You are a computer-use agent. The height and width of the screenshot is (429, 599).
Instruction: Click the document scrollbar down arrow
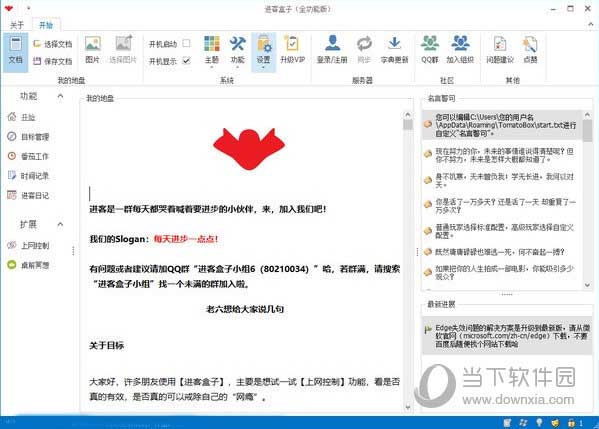pos(408,407)
